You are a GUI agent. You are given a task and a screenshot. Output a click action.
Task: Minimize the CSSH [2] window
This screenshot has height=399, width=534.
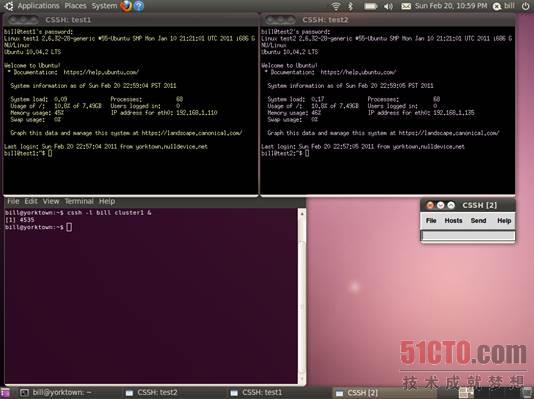440,205
